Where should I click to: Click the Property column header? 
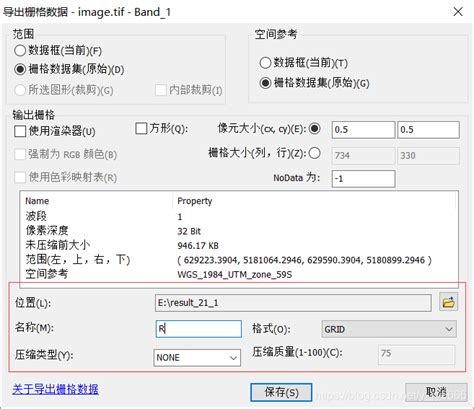195,201
